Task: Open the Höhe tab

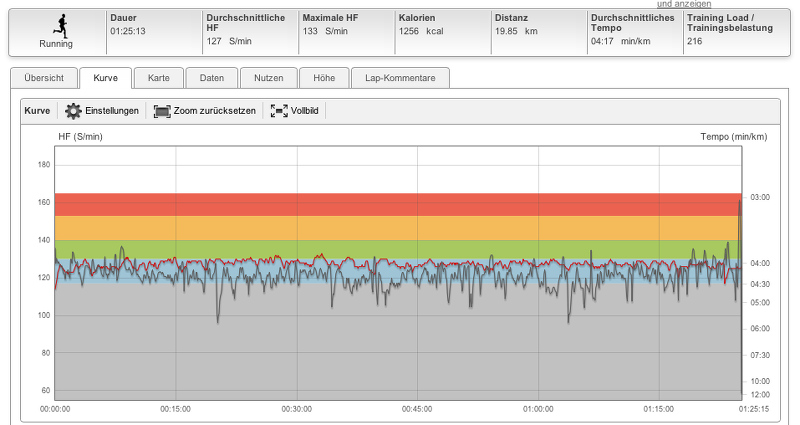Action: click(x=324, y=78)
